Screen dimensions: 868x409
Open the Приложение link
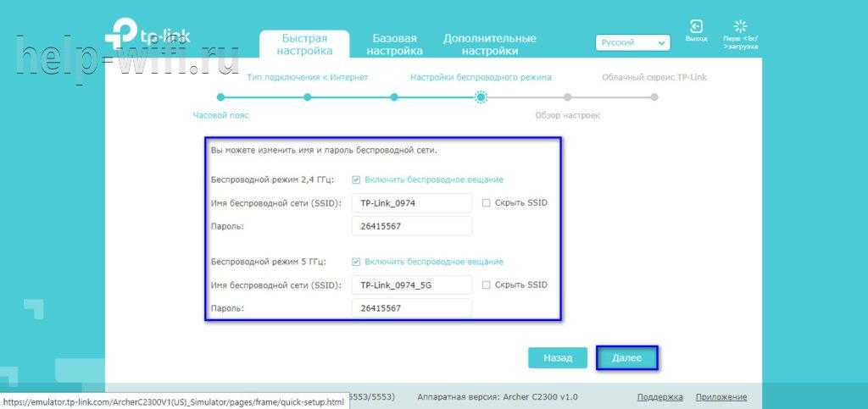[x=721, y=397]
